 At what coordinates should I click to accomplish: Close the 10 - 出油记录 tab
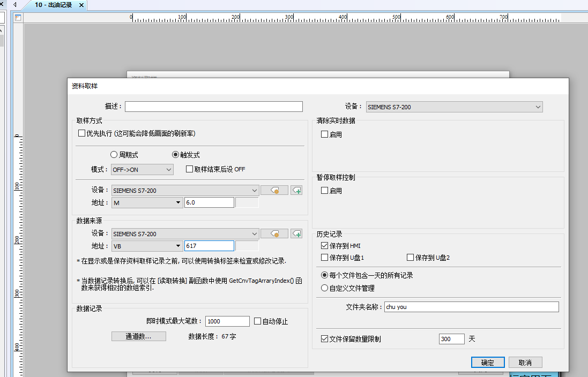81,5
